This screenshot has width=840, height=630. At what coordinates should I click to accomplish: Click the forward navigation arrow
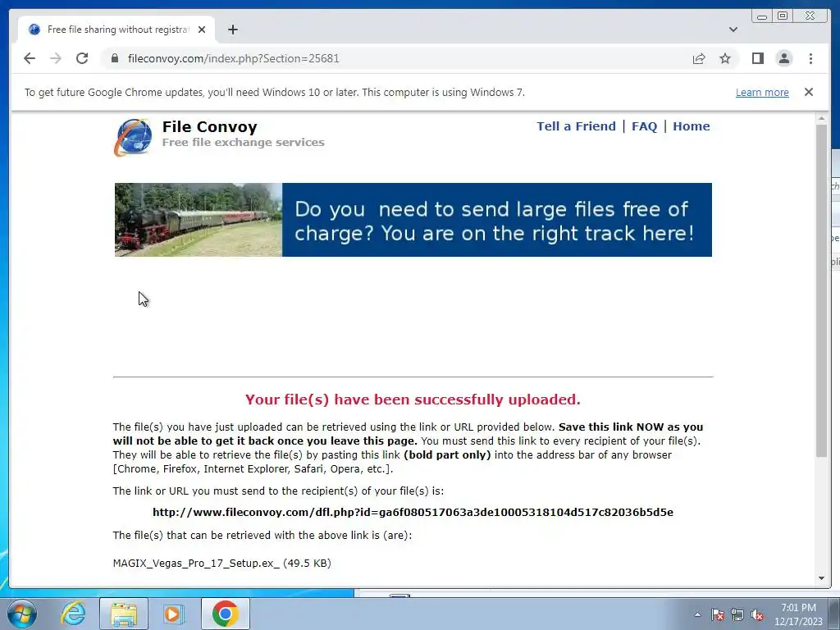click(x=56, y=58)
